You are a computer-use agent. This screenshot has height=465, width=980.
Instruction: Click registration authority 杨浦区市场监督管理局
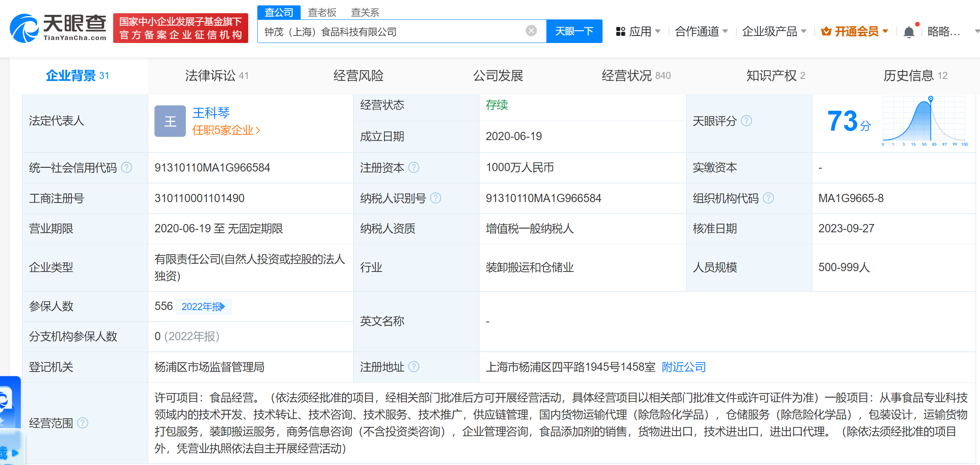[209, 367]
